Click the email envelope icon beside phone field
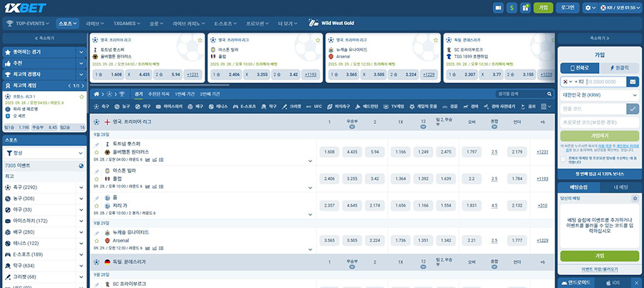Viewport: 644px width, 288px height. 633,82
